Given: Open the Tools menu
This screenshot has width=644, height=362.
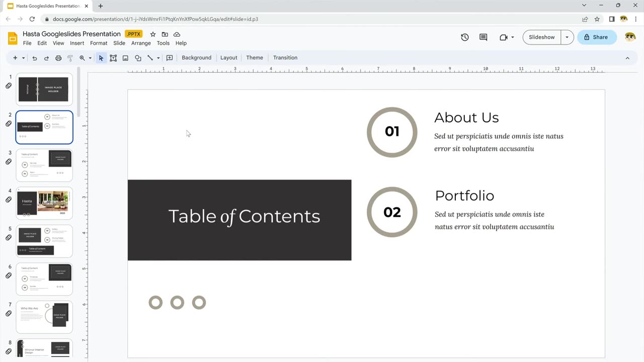Looking at the screenshot, I should (x=163, y=43).
